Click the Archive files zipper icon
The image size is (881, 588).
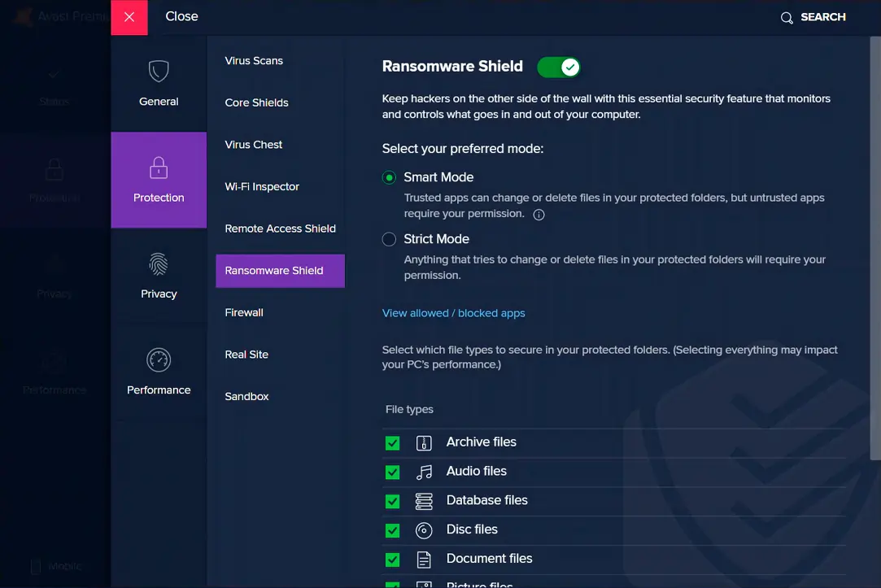point(424,442)
